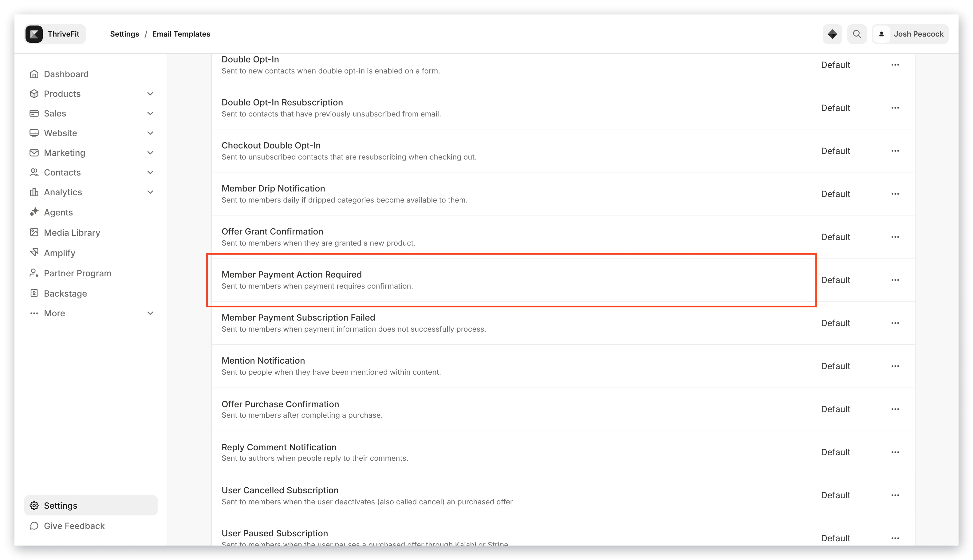973x560 pixels.
Task: Open the Double Opt-In Resubscription template title
Action: point(282,102)
